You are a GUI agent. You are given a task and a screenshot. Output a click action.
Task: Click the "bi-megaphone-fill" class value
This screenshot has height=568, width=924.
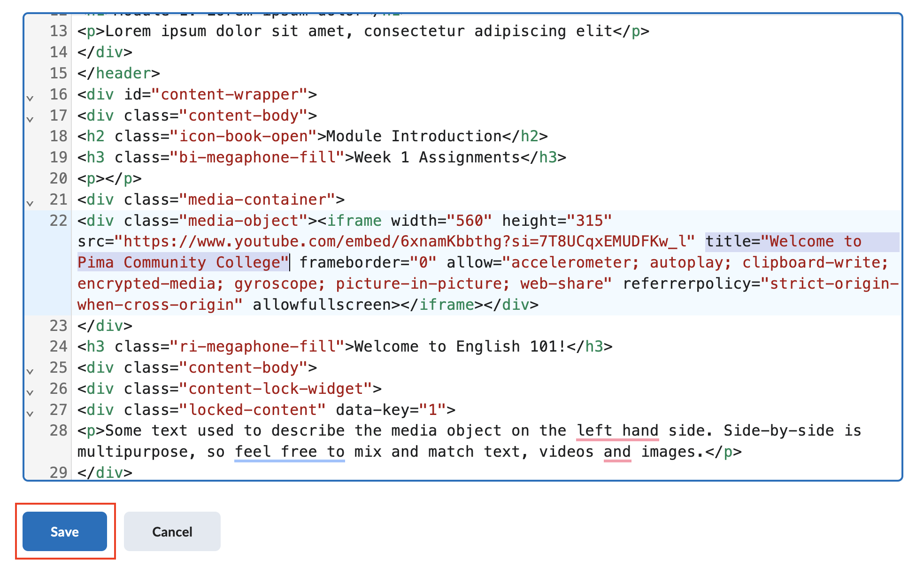(x=257, y=157)
